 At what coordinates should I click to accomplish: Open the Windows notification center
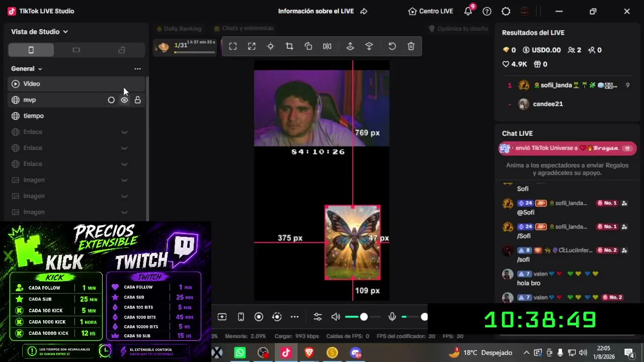[629, 352]
